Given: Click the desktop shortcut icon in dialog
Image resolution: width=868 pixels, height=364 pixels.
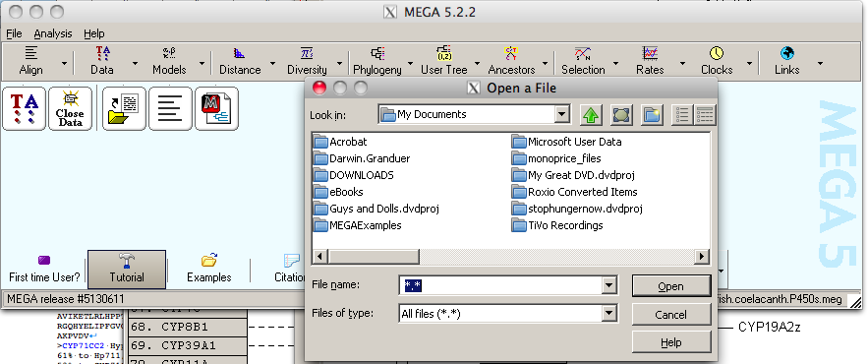Looking at the screenshot, I should (622, 115).
